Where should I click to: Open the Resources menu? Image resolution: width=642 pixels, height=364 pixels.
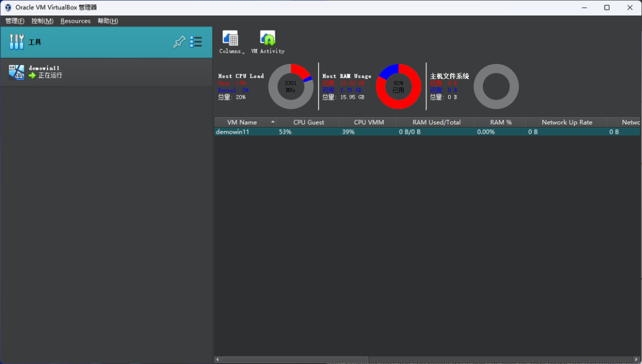[75, 21]
